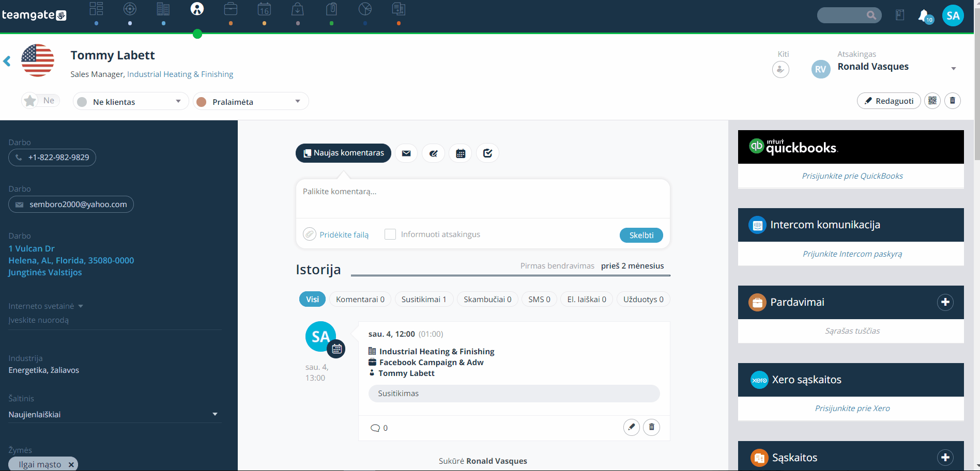This screenshot has width=980, height=471.
Task: Open the Šaltinis Naujienlaiškiai dropdown
Action: [x=115, y=414]
